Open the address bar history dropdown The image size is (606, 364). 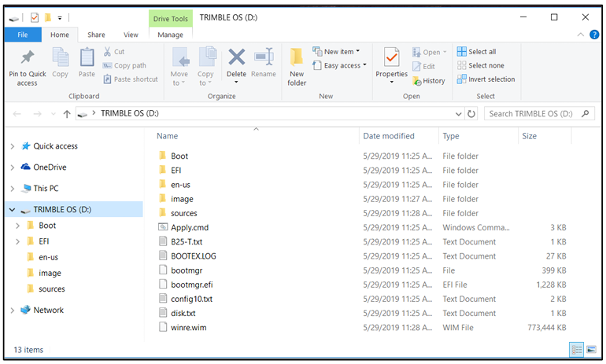[458, 114]
